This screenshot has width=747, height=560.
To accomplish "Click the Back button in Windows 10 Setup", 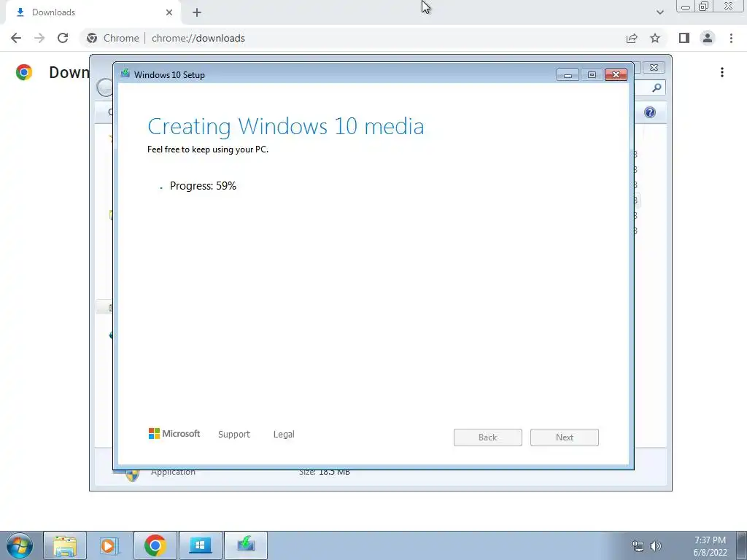I will [x=488, y=437].
